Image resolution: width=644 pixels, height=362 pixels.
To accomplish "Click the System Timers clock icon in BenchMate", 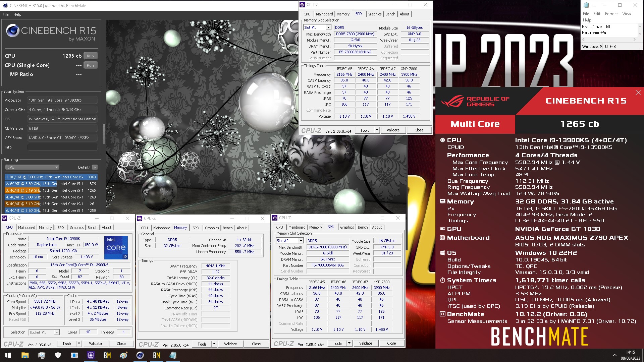I will (x=442, y=280).
